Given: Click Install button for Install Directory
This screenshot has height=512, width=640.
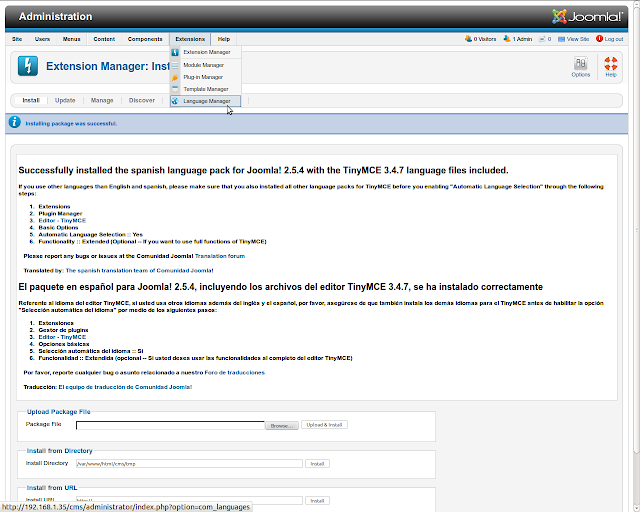Looking at the screenshot, I should pos(317,464).
